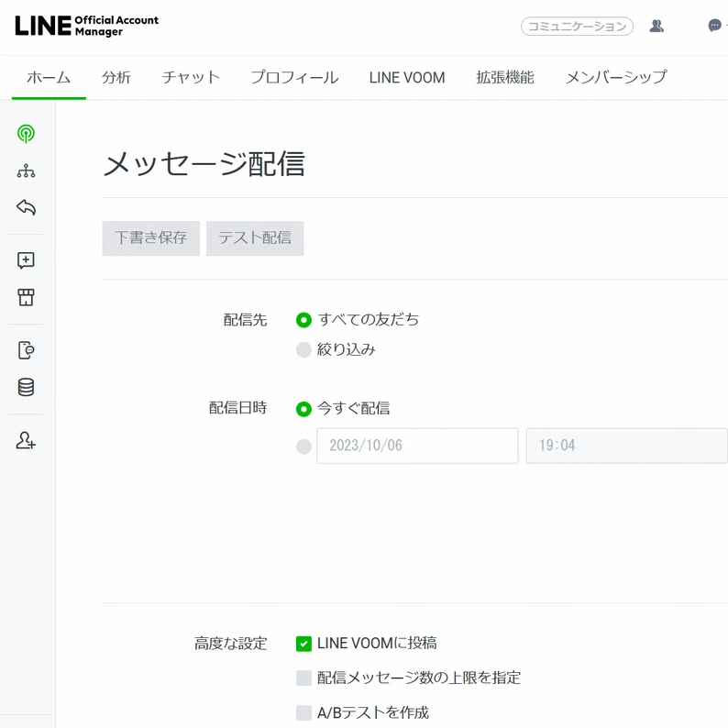Select 絞り込み radio button
Viewport: 728px width, 728px height.
tap(303, 349)
